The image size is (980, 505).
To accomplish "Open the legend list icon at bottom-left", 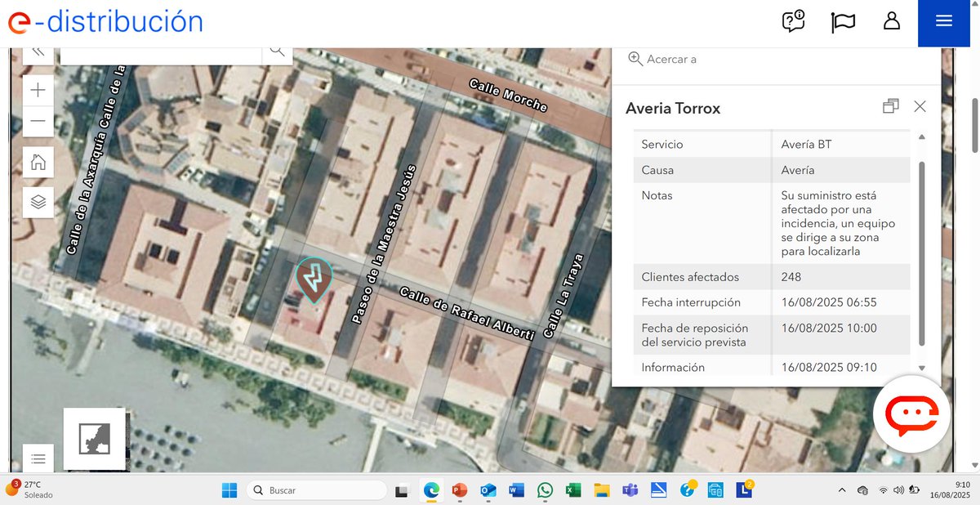I will [38, 458].
